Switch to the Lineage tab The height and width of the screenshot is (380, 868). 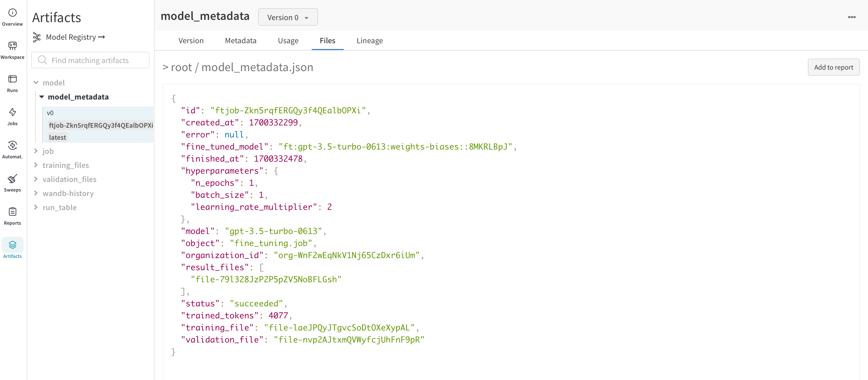point(370,40)
